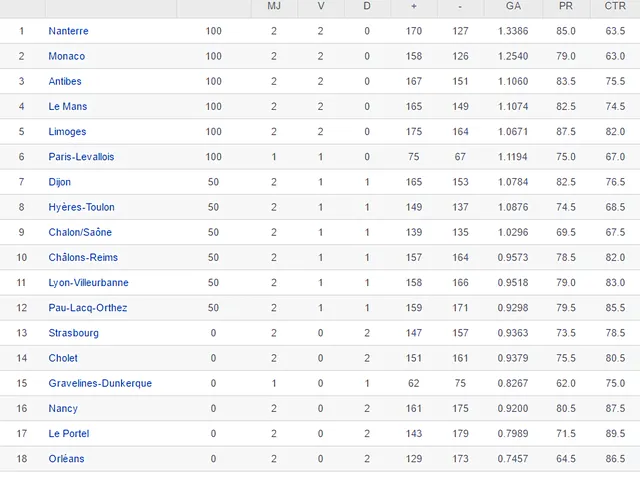Click the PR column header
640x480 pixels.
[x=565, y=6]
